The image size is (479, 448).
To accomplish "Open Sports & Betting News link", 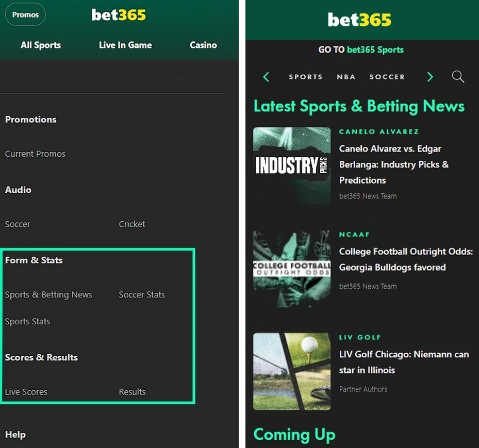I will tap(48, 295).
